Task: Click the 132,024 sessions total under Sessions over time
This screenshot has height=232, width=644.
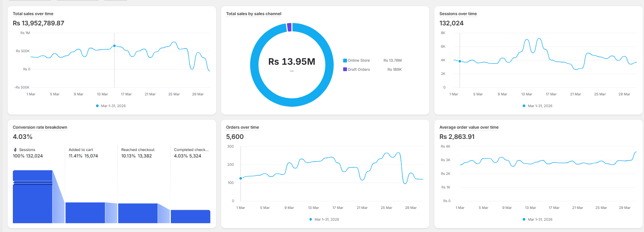Action: point(452,23)
